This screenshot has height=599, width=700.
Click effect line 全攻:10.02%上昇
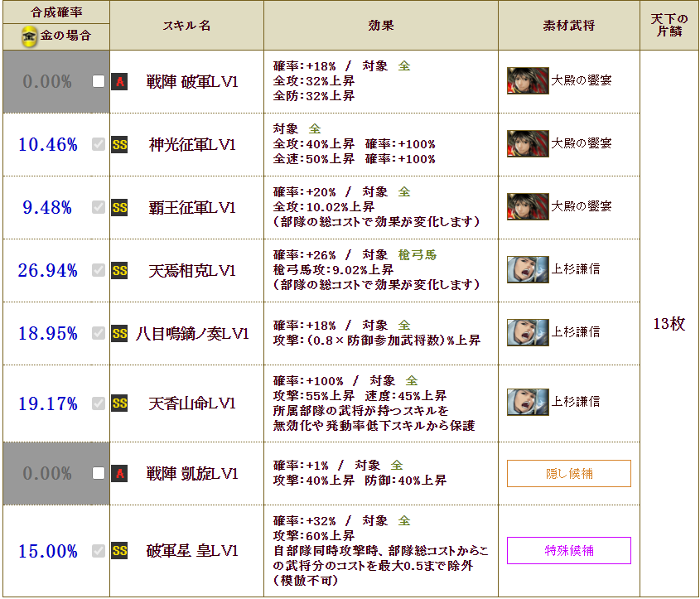(x=324, y=206)
